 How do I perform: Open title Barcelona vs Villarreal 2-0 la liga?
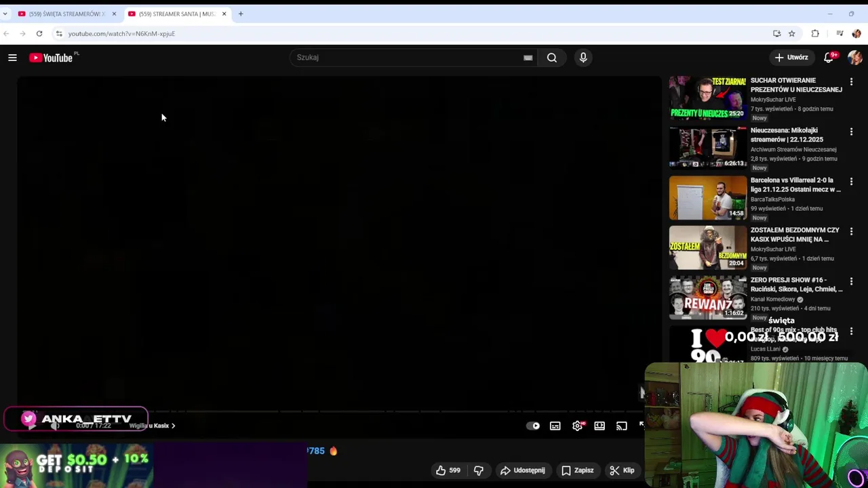tap(795, 185)
